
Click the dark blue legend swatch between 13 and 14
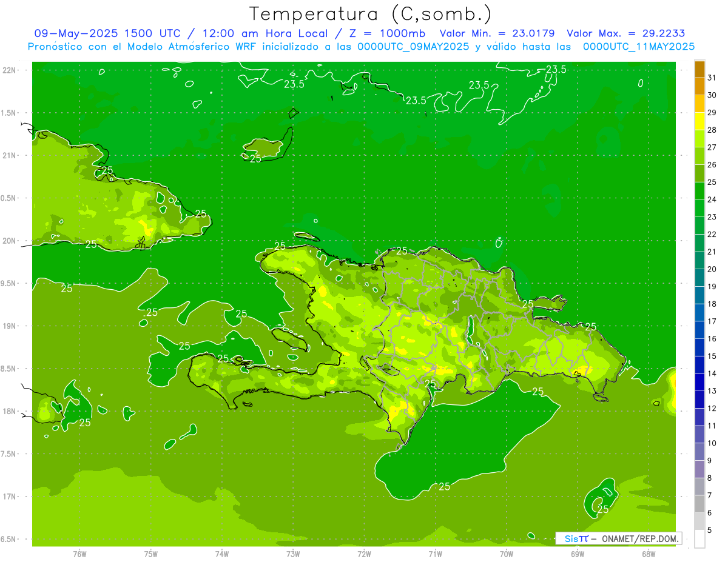pos(699,382)
